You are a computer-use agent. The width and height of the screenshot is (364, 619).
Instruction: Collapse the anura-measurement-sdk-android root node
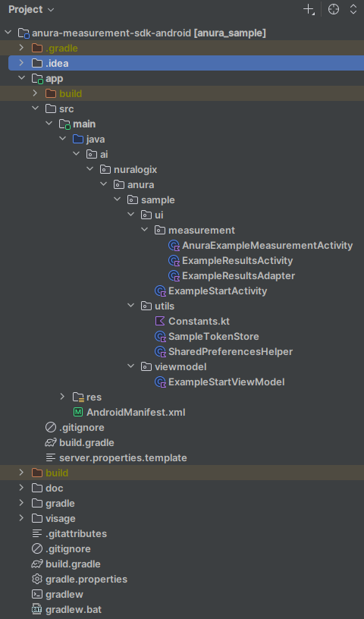point(8,33)
